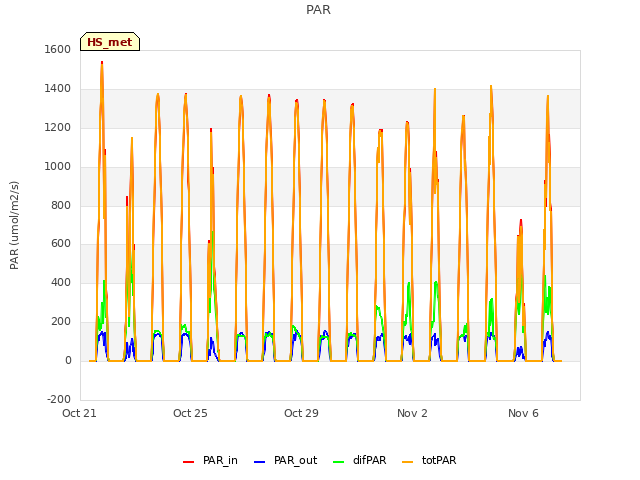The height and width of the screenshot is (480, 640).
Task: Click the 400 y-axis tick label
Action: [x=61, y=282]
